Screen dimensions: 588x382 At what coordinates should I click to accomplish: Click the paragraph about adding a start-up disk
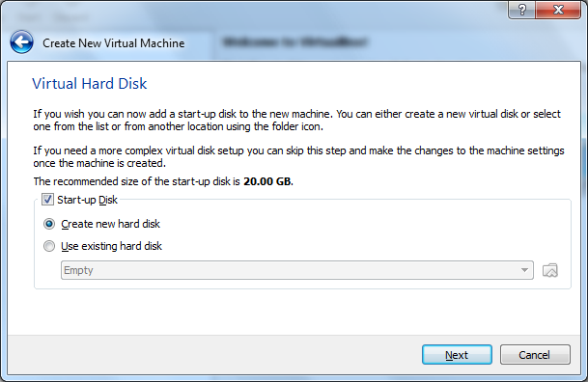tap(296, 120)
